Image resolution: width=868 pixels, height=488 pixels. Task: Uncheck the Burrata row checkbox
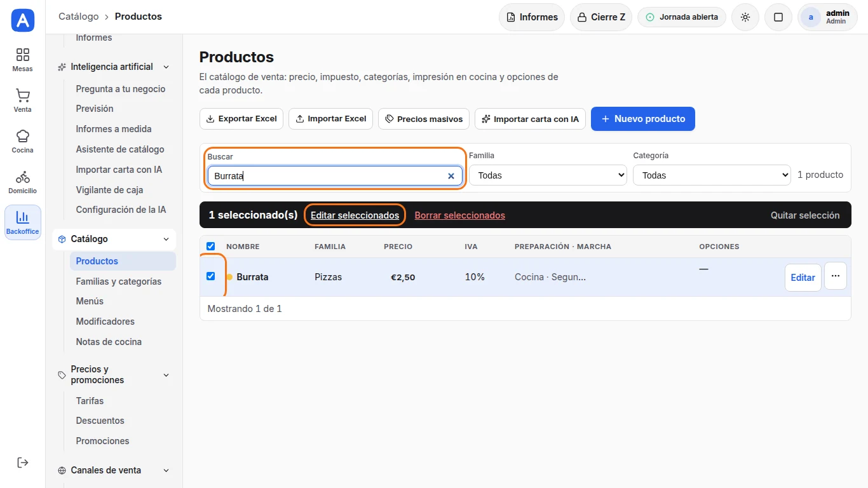pyautogui.click(x=211, y=276)
